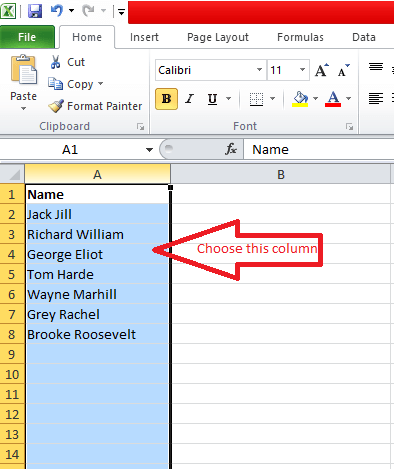
Task: Open the fill color dropdown arrow
Action: click(316, 98)
